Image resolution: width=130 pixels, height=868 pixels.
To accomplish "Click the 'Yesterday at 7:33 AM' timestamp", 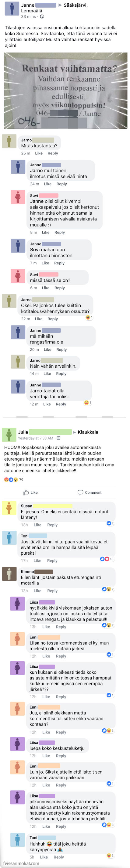I will click(x=35, y=438).
